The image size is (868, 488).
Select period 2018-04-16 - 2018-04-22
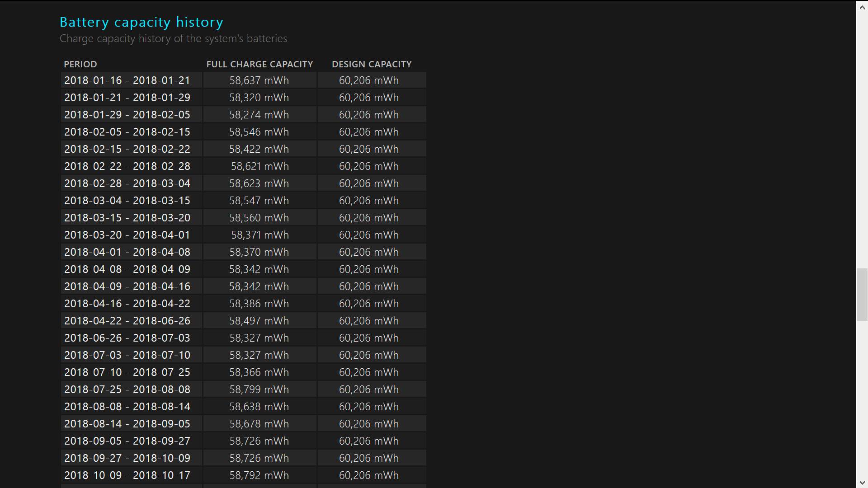pyautogui.click(x=127, y=304)
